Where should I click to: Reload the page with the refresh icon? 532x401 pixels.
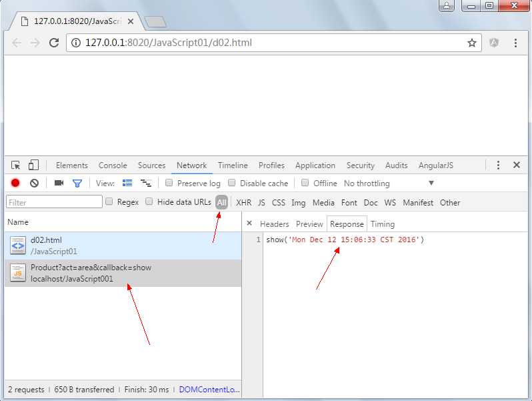(x=54, y=43)
